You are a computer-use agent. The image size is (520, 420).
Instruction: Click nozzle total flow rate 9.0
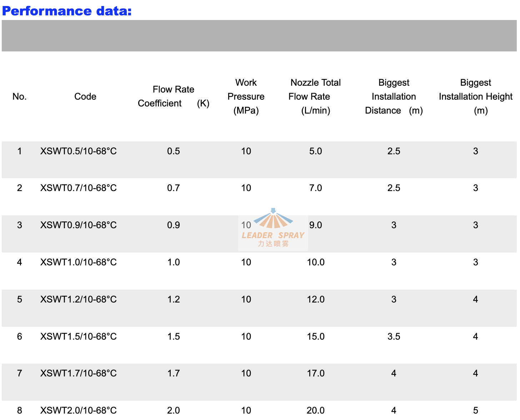point(316,225)
